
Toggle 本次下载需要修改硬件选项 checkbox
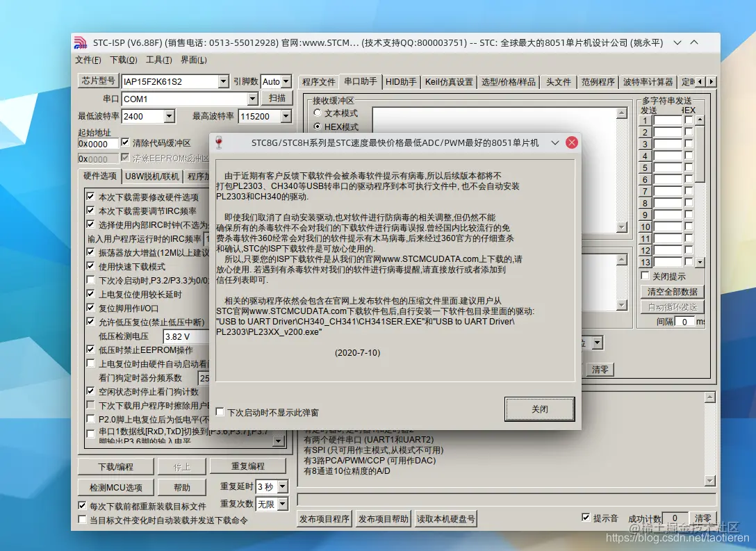(90, 196)
